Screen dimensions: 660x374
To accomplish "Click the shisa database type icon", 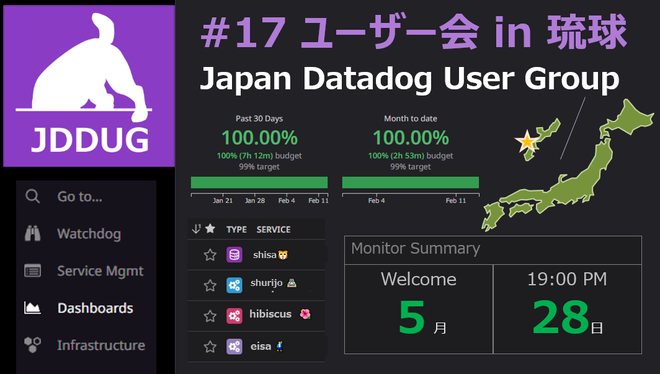I will 234,255.
